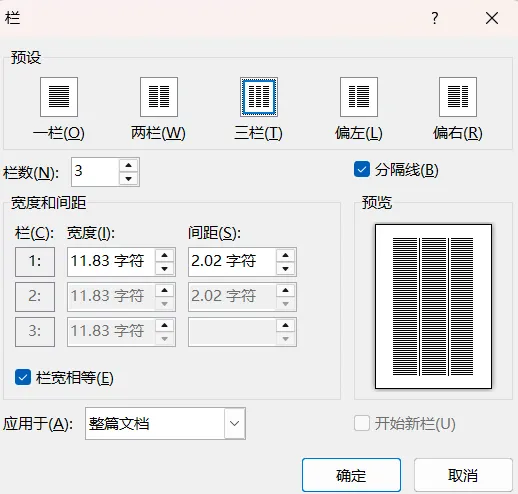The height and width of the screenshot is (494, 518).
Task: Click the 三栏(T) label
Action: coord(258,133)
